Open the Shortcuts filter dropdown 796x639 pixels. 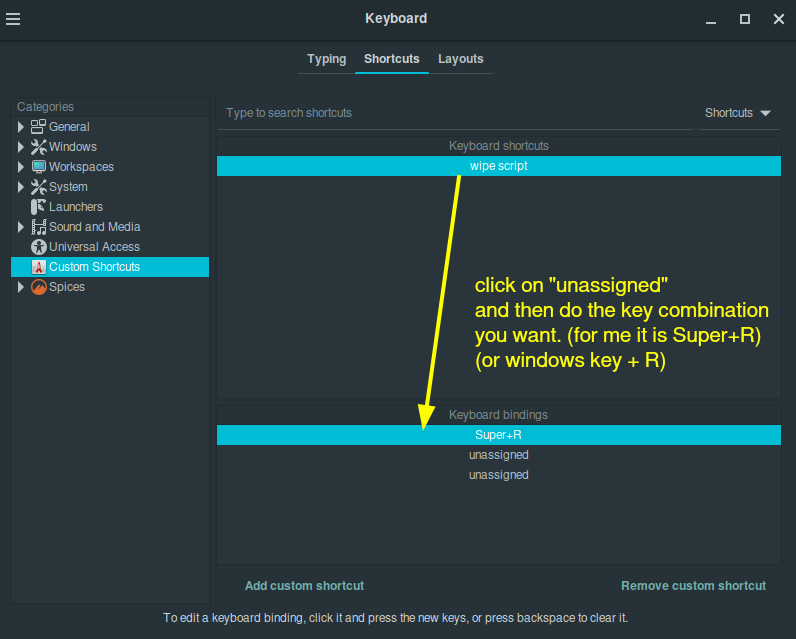pyautogui.click(x=738, y=113)
